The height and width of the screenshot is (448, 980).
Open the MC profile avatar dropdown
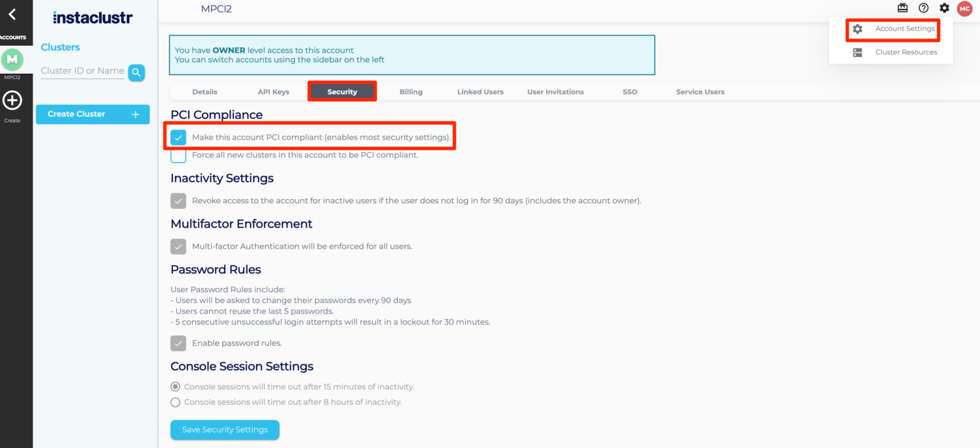(964, 8)
